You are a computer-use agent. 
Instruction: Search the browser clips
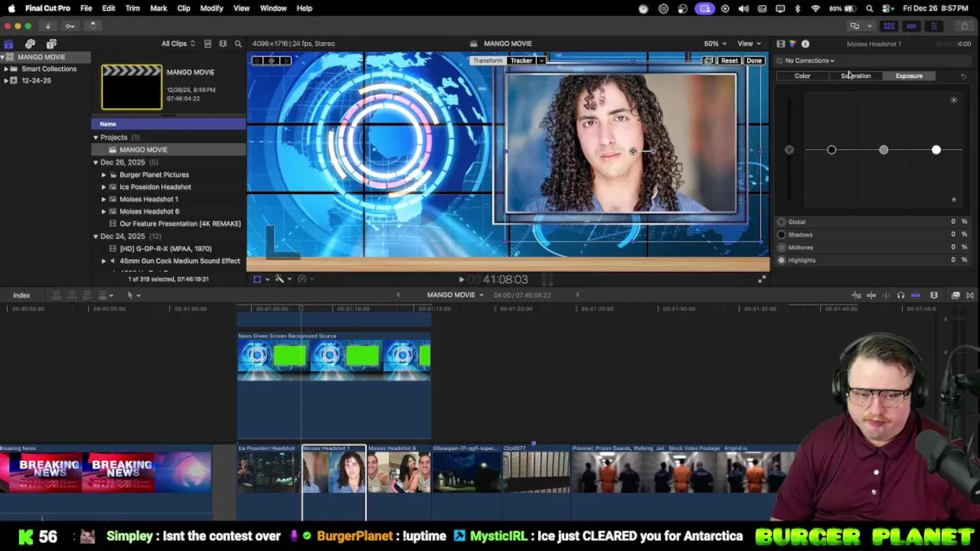pos(238,44)
